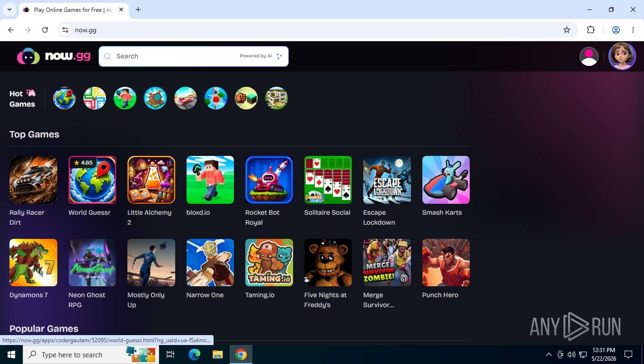This screenshot has width=644, height=364.
Task: Open a new tab with the plus button
Action: 138,9
